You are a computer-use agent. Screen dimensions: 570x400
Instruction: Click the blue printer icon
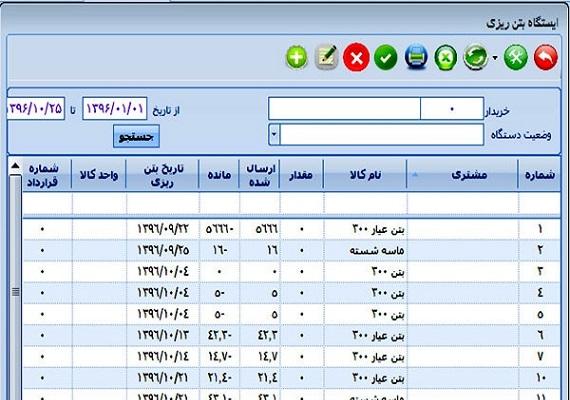click(x=416, y=57)
